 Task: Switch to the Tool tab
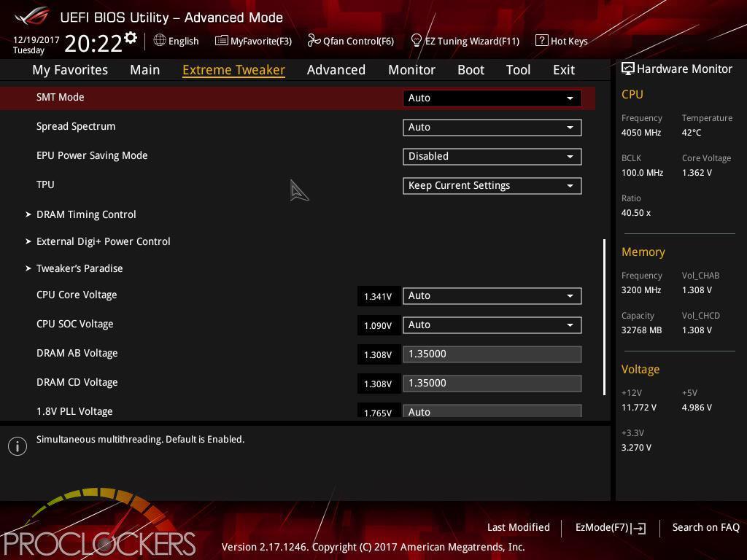519,70
